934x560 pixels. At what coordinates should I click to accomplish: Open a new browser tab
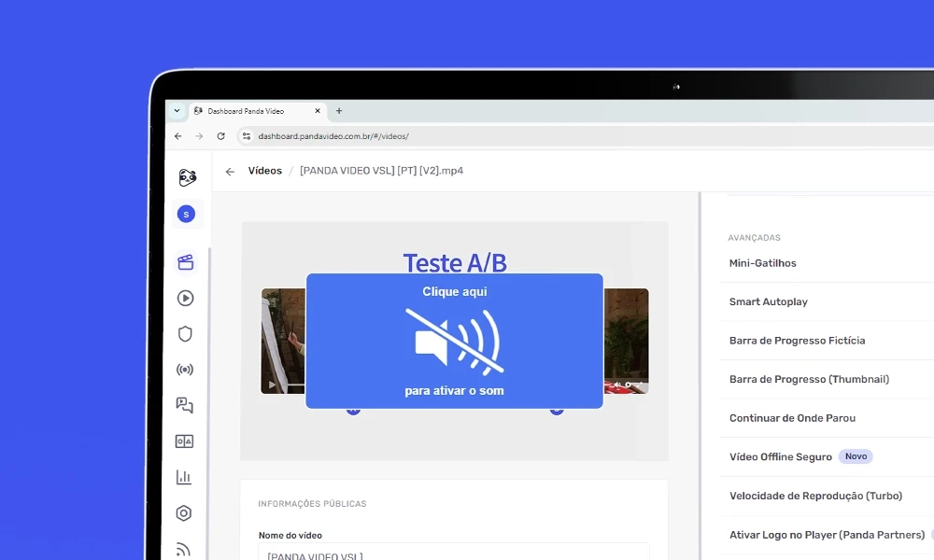[x=339, y=109]
